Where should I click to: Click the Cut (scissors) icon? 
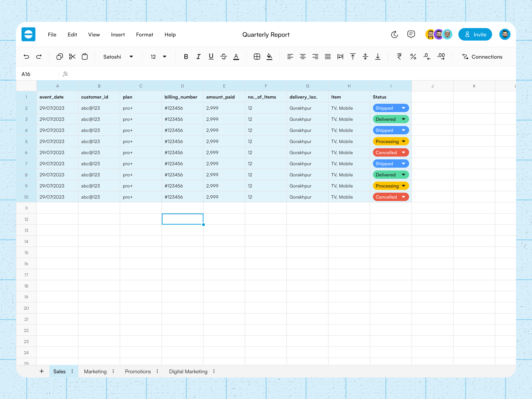(x=72, y=57)
